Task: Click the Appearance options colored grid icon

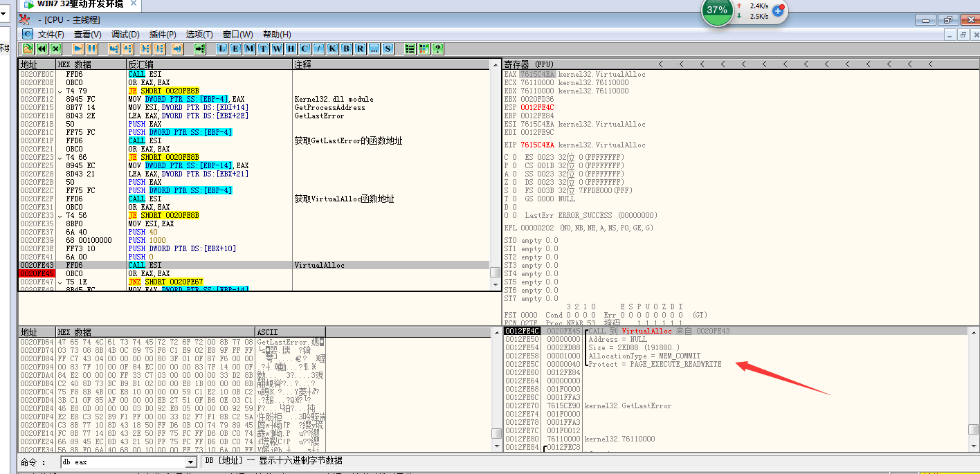Action: point(424,48)
